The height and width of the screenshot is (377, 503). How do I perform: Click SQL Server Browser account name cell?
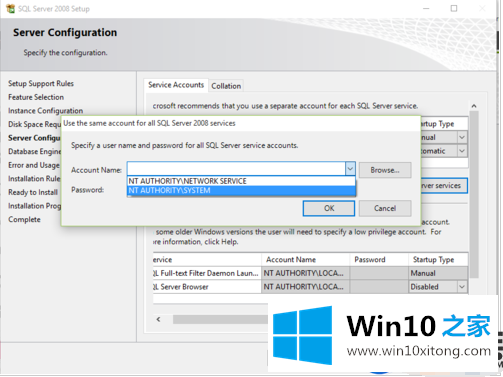(305, 287)
